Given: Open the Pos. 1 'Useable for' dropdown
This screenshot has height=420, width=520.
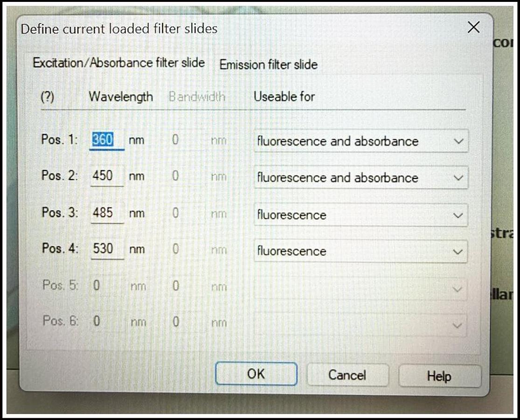Looking at the screenshot, I should tap(361, 141).
